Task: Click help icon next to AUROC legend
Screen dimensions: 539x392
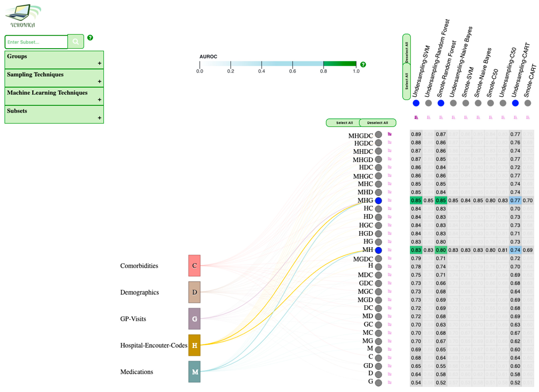Action: pyautogui.click(x=363, y=65)
